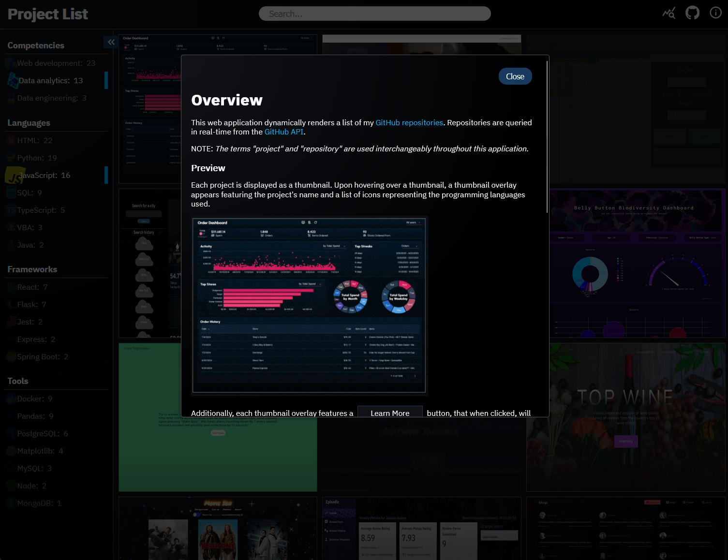This screenshot has width=728, height=560.
Task: Select Docker: 9 filter
Action: click(56, 399)
